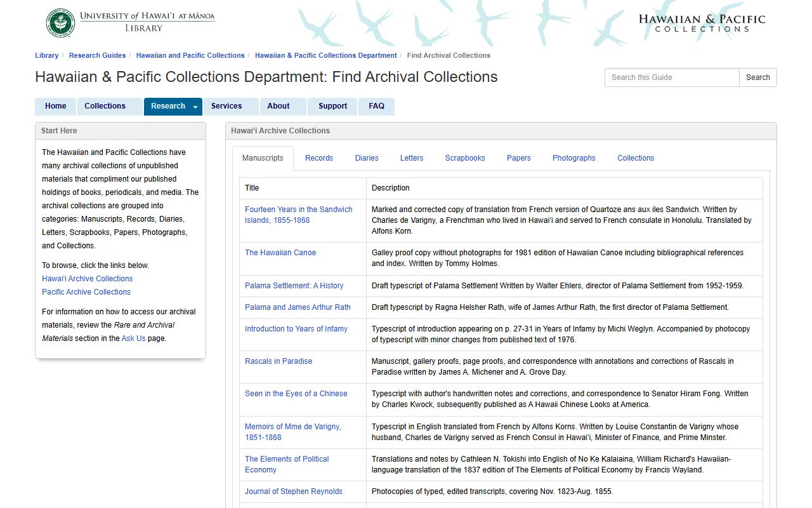The width and height of the screenshot is (812, 508).
Task: Follow the Library breadcrumb link
Action: 47,55
